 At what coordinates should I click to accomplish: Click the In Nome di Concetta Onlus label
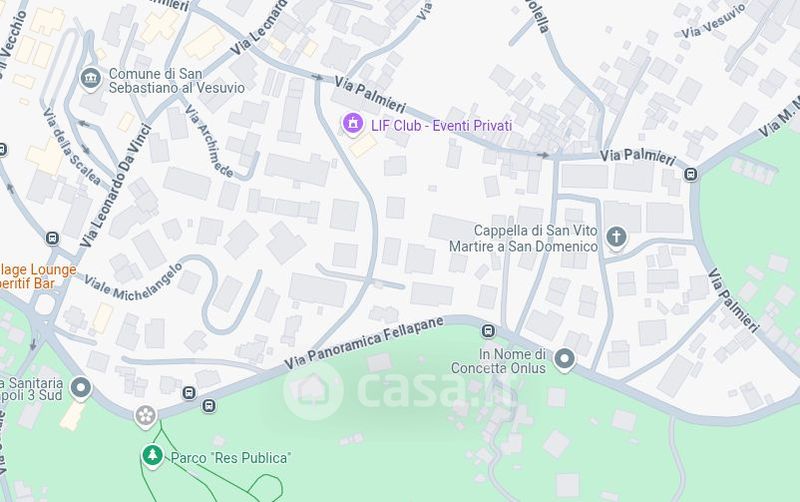(x=498, y=361)
